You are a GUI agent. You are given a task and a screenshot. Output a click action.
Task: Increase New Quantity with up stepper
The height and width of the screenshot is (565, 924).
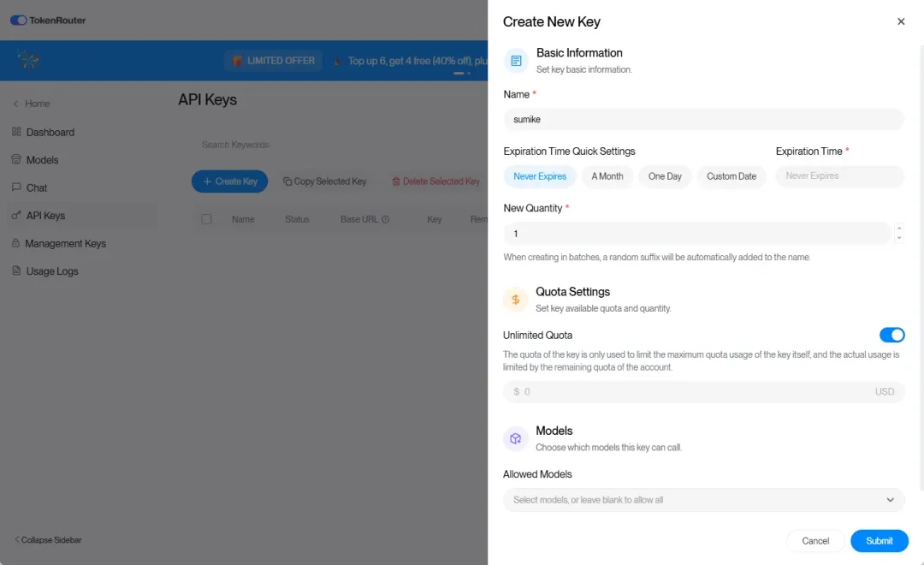point(898,229)
